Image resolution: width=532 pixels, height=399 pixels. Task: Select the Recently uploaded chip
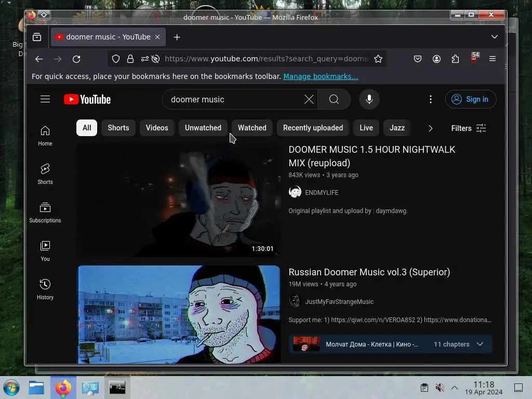[313, 128]
